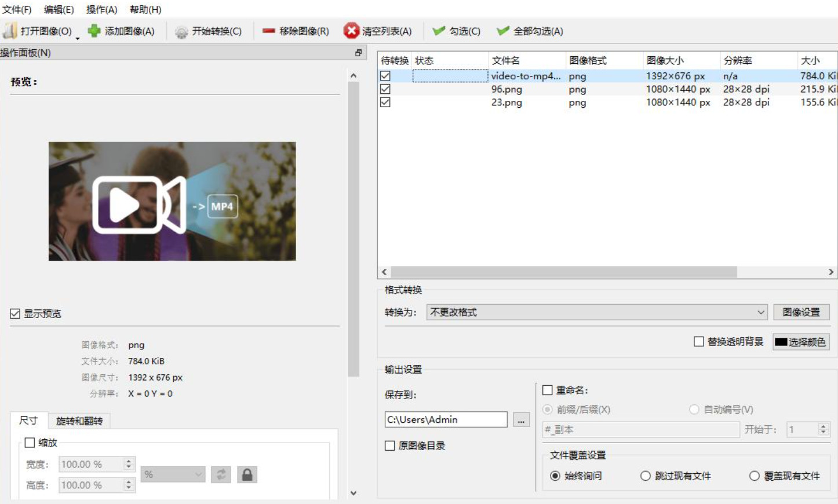Select the 覆盖现有文件 radio button
The width and height of the screenshot is (838, 504).
tap(754, 476)
